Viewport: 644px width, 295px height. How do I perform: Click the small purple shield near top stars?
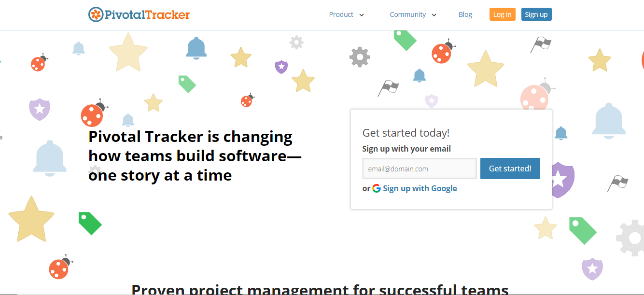pyautogui.click(x=281, y=67)
